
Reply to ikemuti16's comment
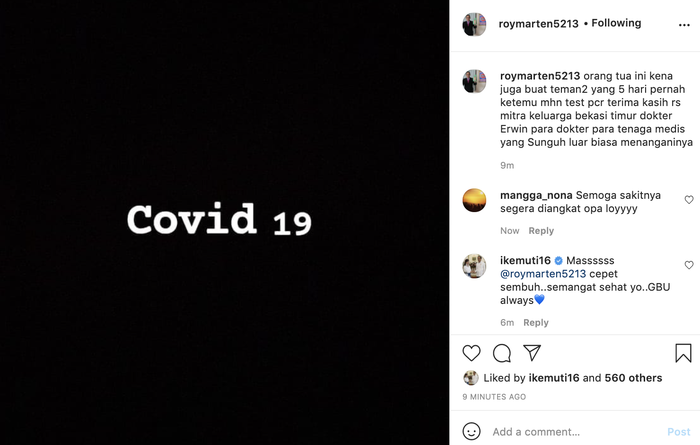click(x=536, y=323)
